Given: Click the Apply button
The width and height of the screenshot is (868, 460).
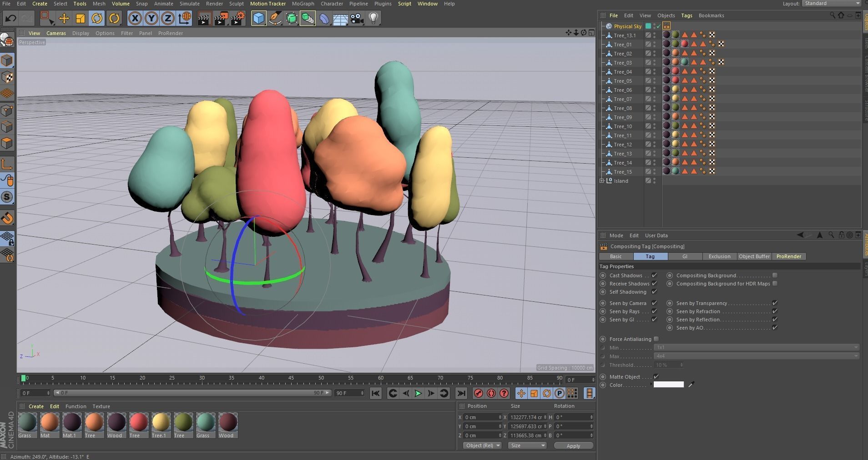Looking at the screenshot, I should (x=573, y=446).
